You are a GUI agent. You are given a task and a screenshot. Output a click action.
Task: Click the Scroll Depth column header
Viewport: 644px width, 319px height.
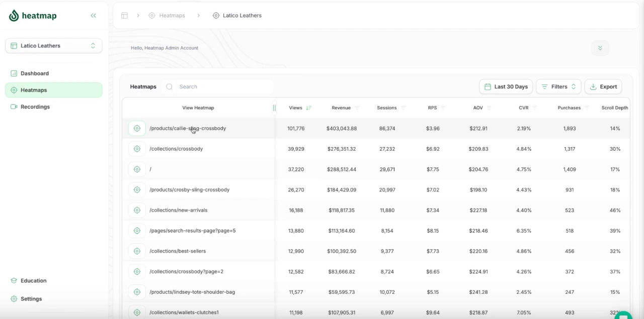[615, 108]
